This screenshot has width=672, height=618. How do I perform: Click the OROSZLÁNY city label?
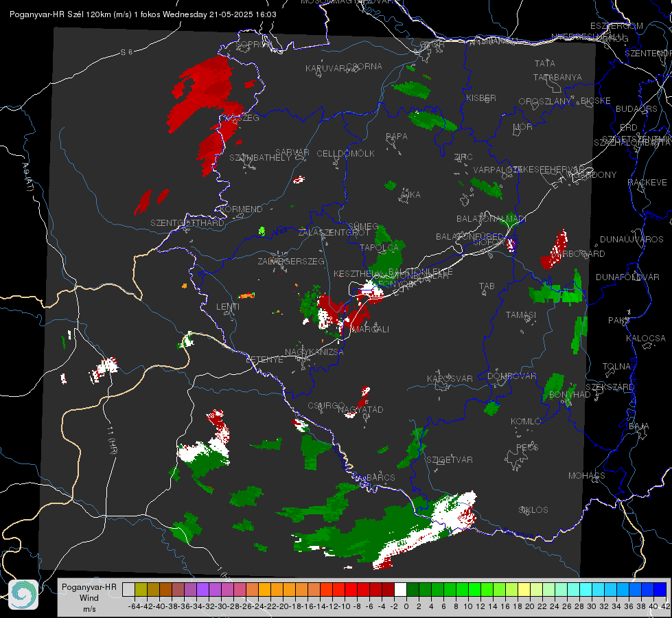(x=545, y=102)
